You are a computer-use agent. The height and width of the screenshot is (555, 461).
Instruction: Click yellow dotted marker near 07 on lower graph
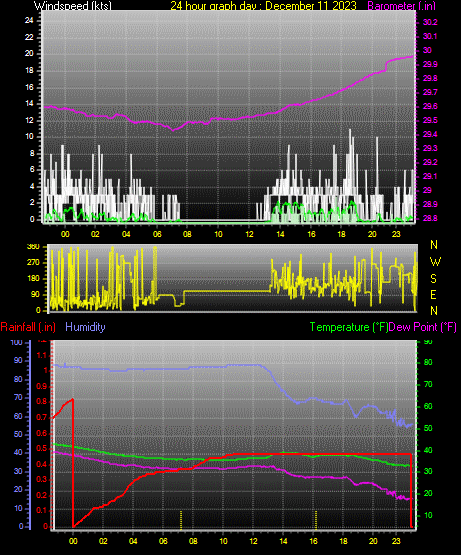[x=181, y=520]
